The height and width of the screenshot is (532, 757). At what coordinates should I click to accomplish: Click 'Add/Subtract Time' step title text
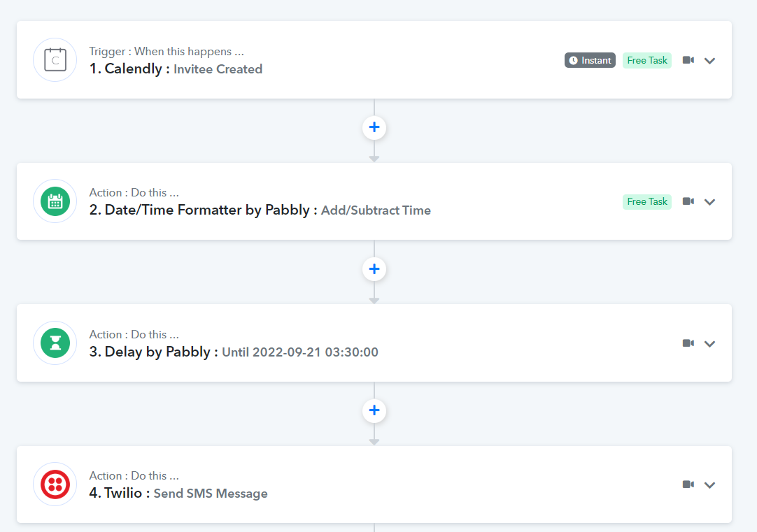point(376,210)
